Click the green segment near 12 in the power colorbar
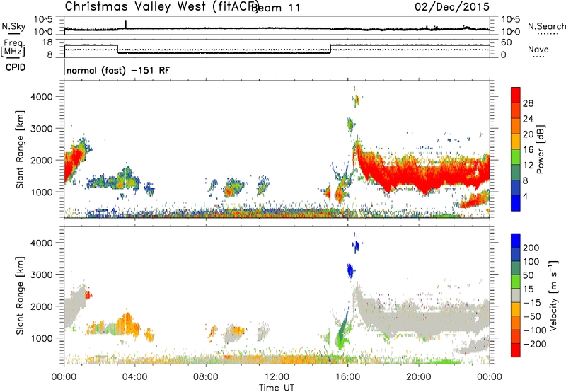 pyautogui.click(x=516, y=156)
